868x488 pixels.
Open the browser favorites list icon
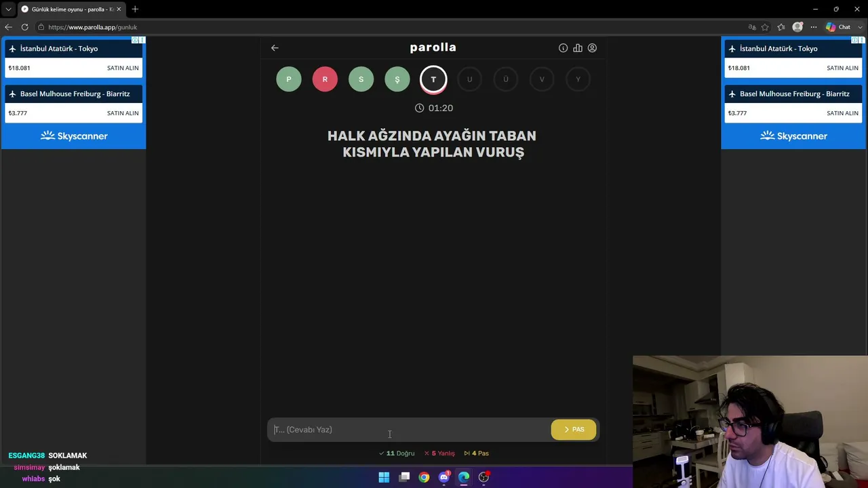coord(781,27)
